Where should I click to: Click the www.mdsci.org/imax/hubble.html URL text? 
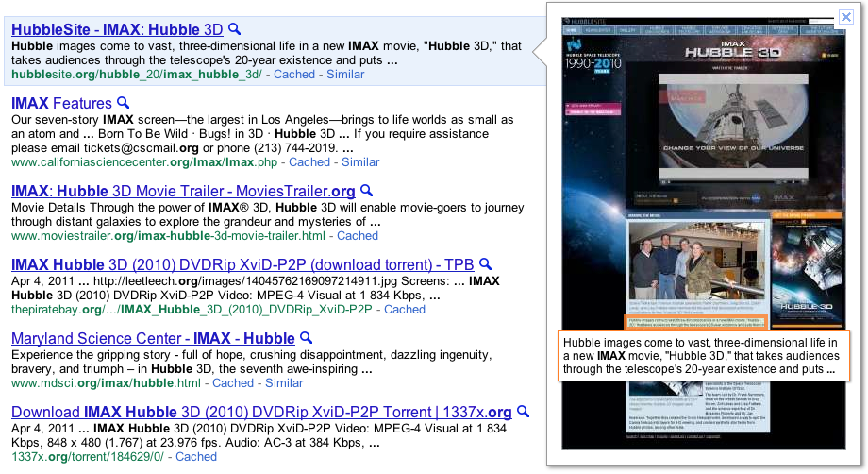106,383
